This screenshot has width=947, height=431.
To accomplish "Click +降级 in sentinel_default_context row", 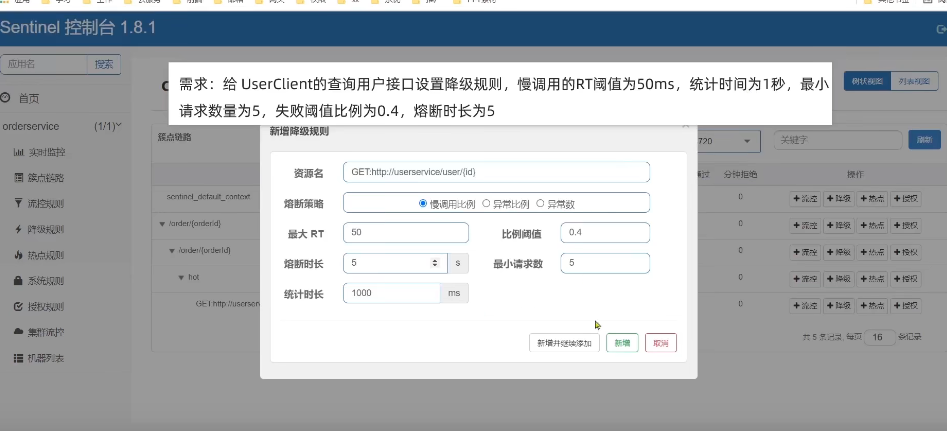I will click(x=839, y=199).
